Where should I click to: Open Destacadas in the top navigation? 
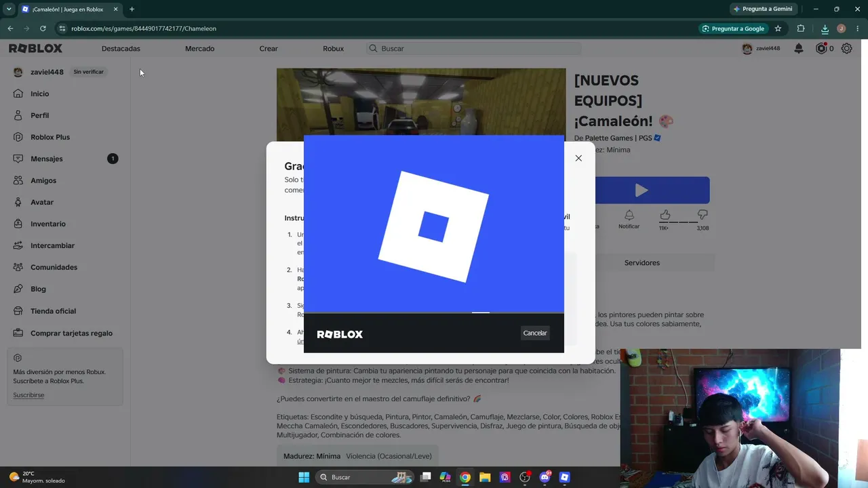tap(121, 49)
